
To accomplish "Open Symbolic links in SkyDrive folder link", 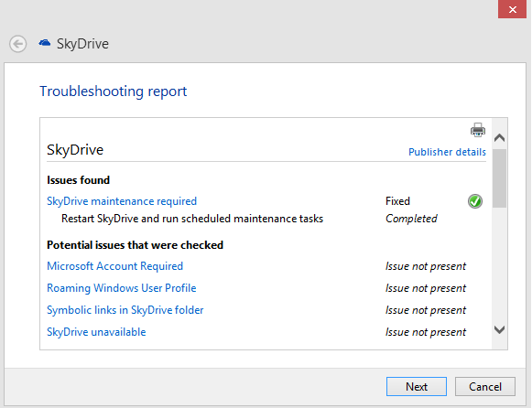I will (125, 310).
